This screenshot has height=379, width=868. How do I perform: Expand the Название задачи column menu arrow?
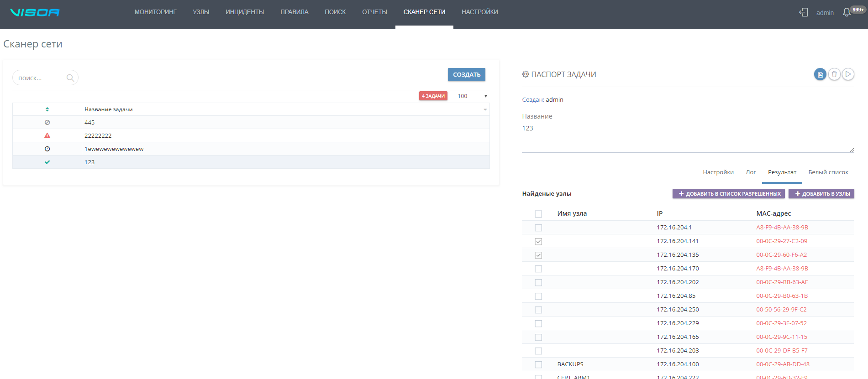[485, 109]
